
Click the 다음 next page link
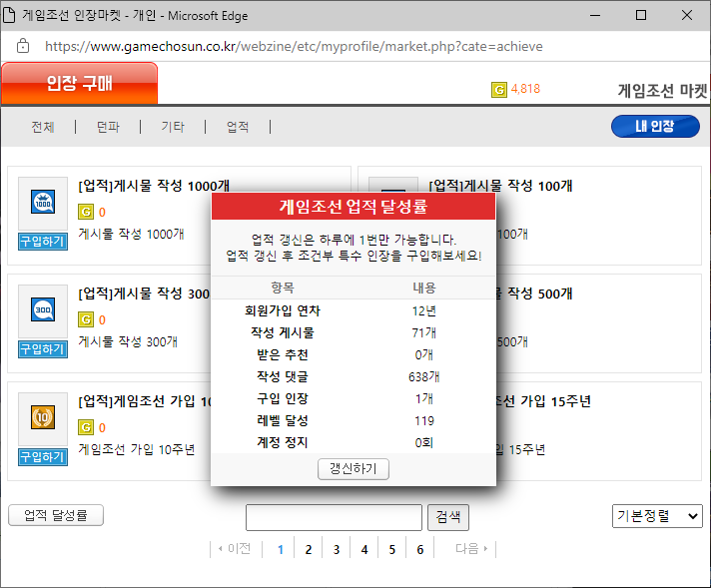(471, 548)
